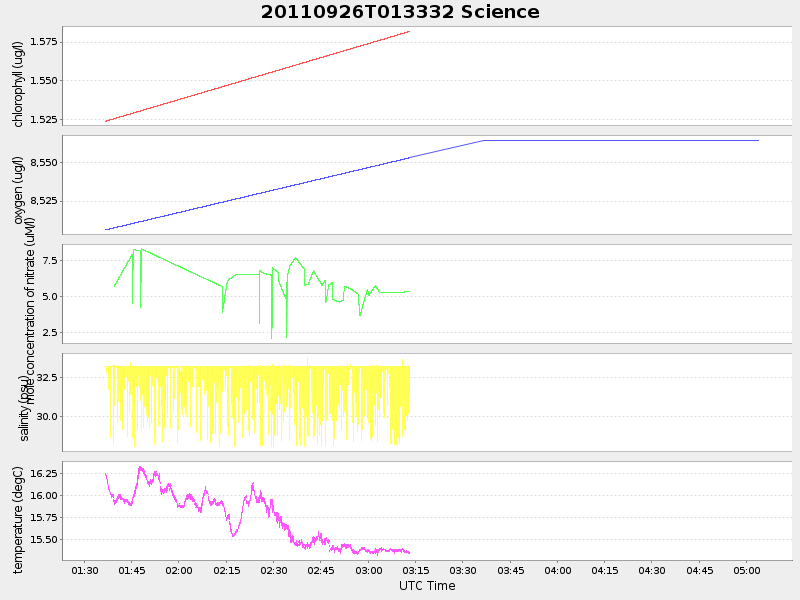The width and height of the screenshot is (800, 600).
Task: Click the 2.5 nitrate tick value
Action: click(x=50, y=333)
